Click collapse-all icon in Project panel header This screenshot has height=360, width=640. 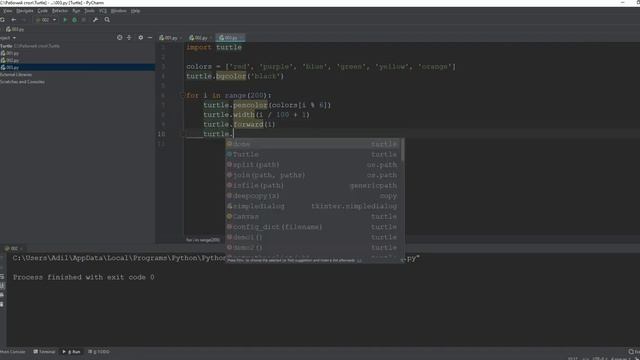point(129,38)
